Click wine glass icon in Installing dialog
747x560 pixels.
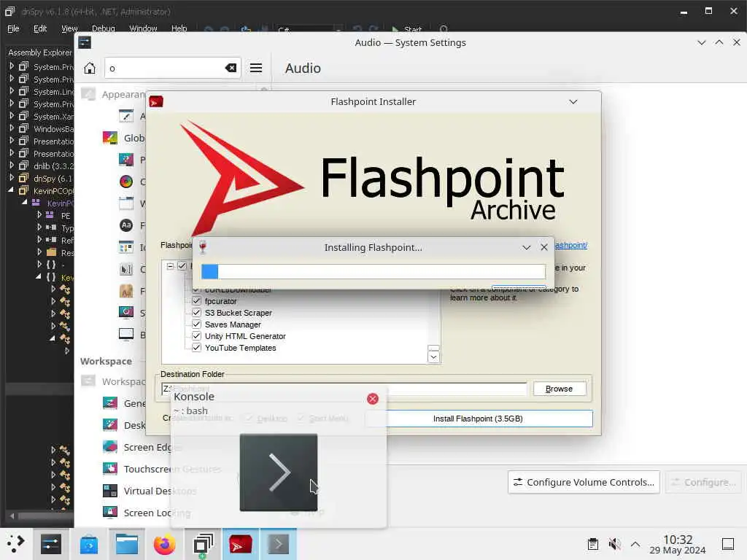coord(203,247)
